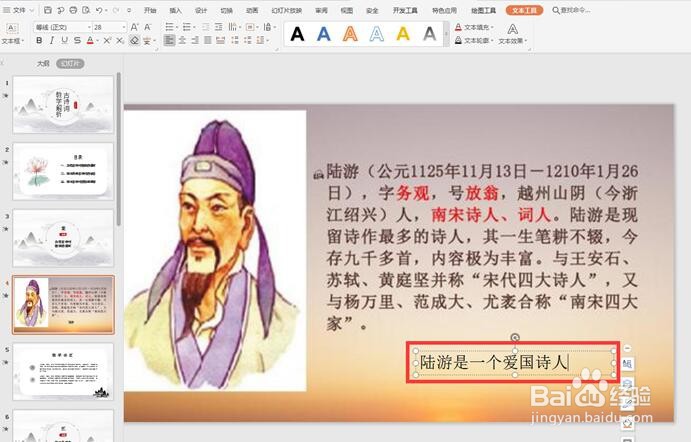Click the print icon in quick toolbar
The width and height of the screenshot is (691, 442).
coord(74,10)
